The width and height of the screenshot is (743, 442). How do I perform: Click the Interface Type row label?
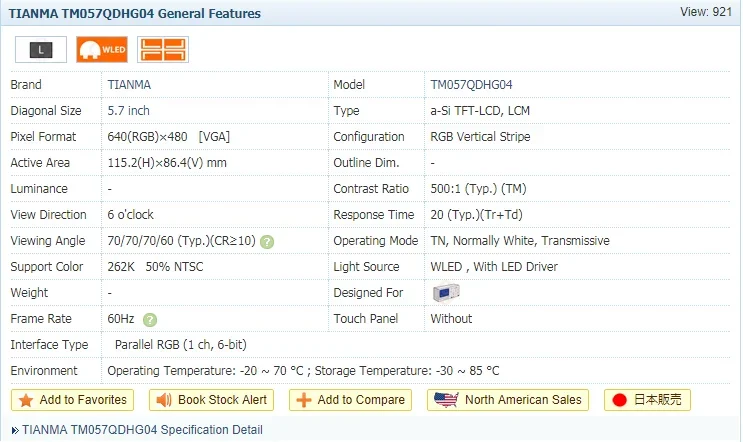49,345
